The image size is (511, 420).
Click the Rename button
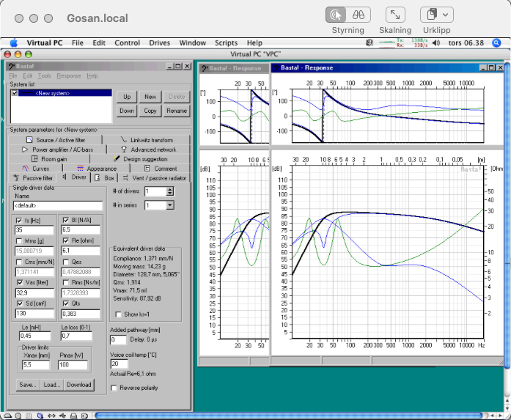[177, 111]
